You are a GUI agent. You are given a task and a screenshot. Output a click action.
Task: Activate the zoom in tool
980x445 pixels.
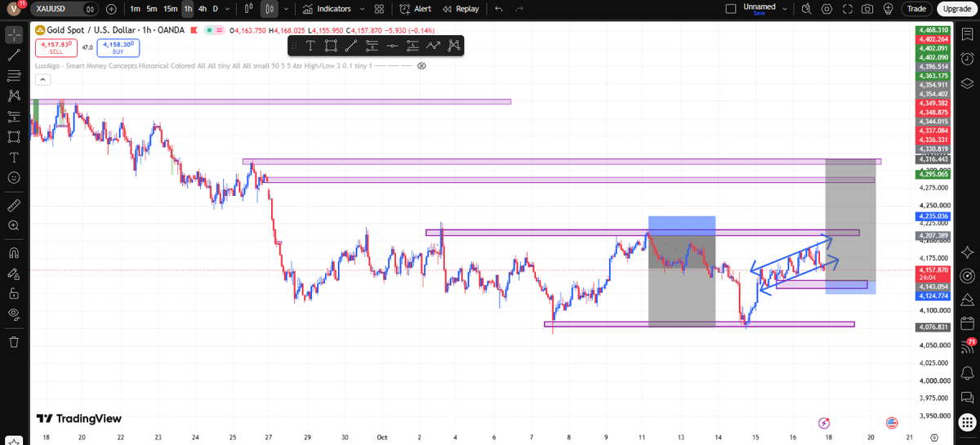(14, 225)
